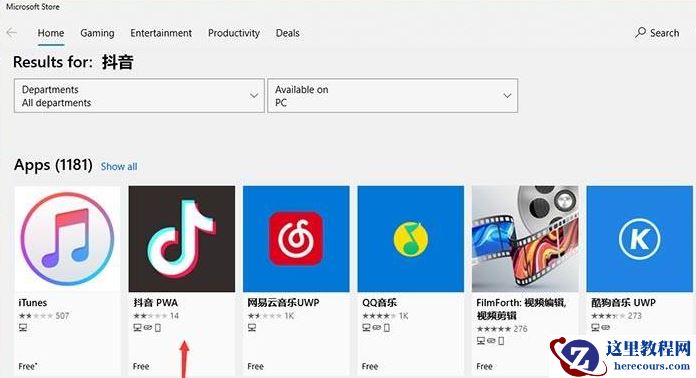Open the iTunes app icon
The height and width of the screenshot is (378, 696).
pyautogui.click(x=67, y=239)
